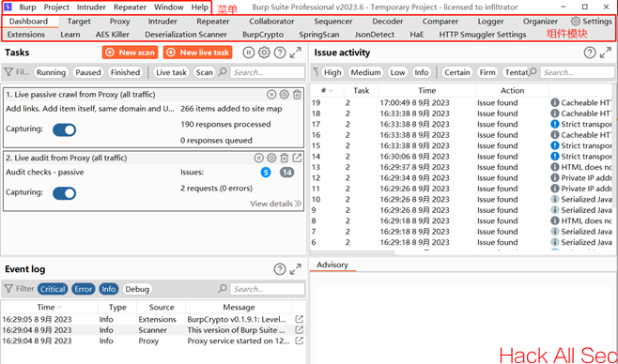This screenshot has width=618, height=364.
Task: Click the Event log filter funnel icon
Action: tap(8, 289)
